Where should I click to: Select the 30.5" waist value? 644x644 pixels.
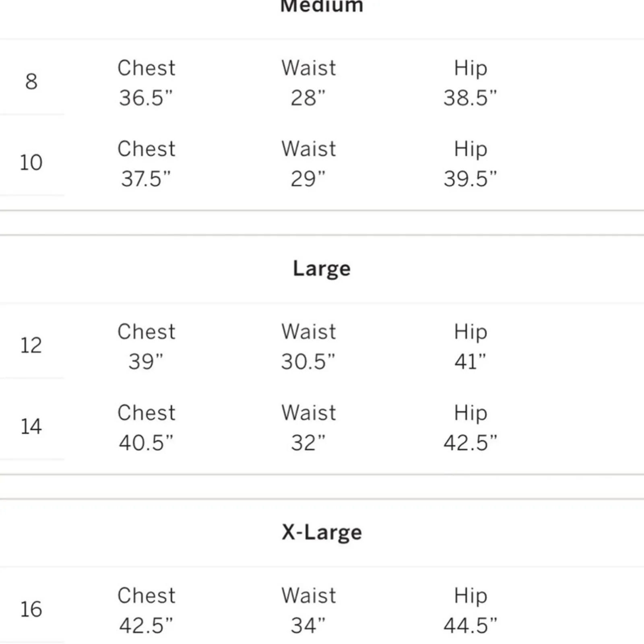point(308,361)
